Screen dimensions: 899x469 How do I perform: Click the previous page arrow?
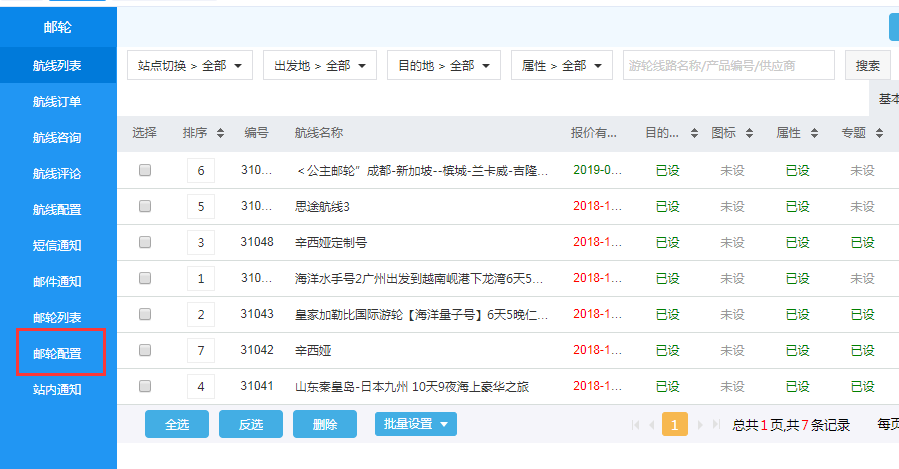coord(652,425)
